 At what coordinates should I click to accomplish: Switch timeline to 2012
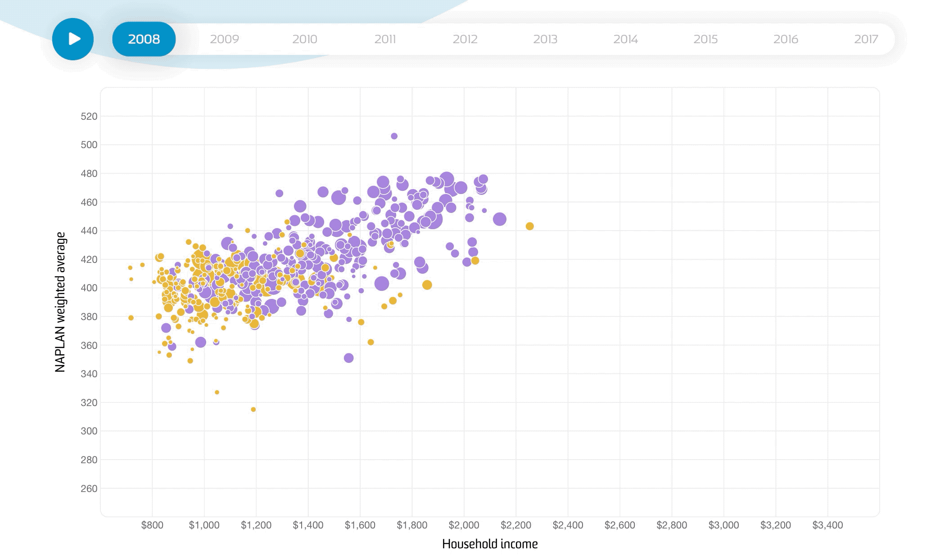tap(465, 39)
